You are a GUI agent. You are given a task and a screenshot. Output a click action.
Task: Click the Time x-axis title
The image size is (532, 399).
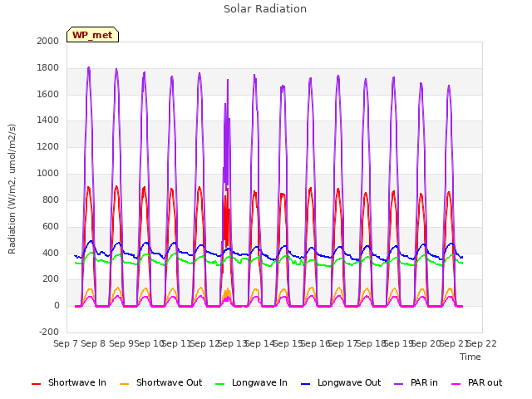470,357
